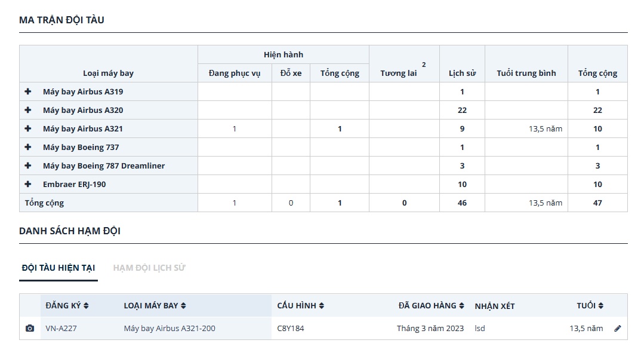The height and width of the screenshot is (349, 644).
Task: Expand the Máy bay Airbus A320 row
Action: 28,110
